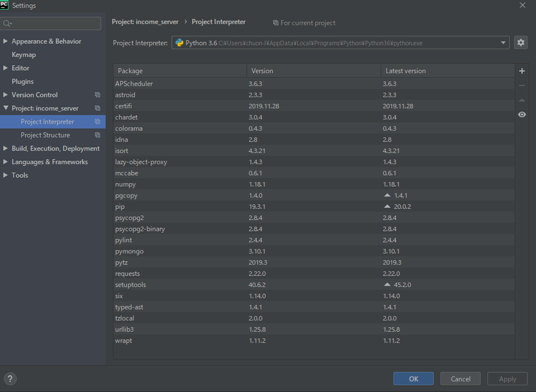Expand Build, Execution, Deployment section

point(6,149)
